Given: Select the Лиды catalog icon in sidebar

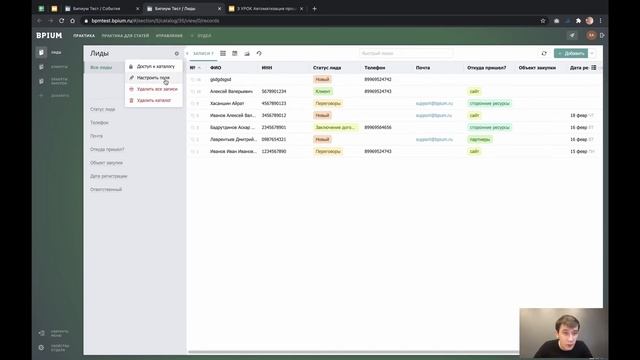Looking at the screenshot, I should pyautogui.click(x=41, y=52).
